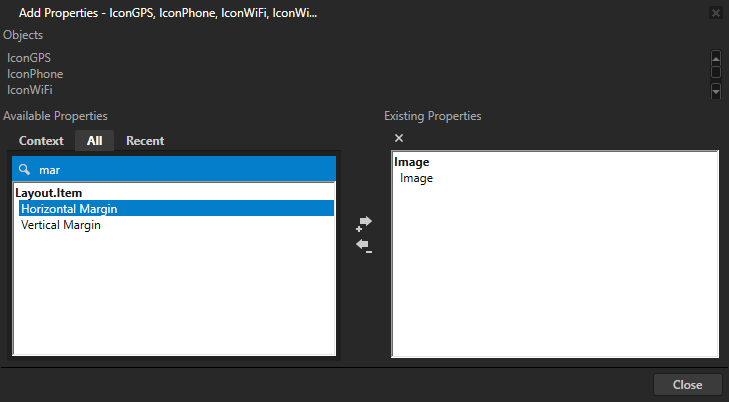This screenshot has height=402, width=729.
Task: Open the Recent tab
Action: tap(145, 141)
